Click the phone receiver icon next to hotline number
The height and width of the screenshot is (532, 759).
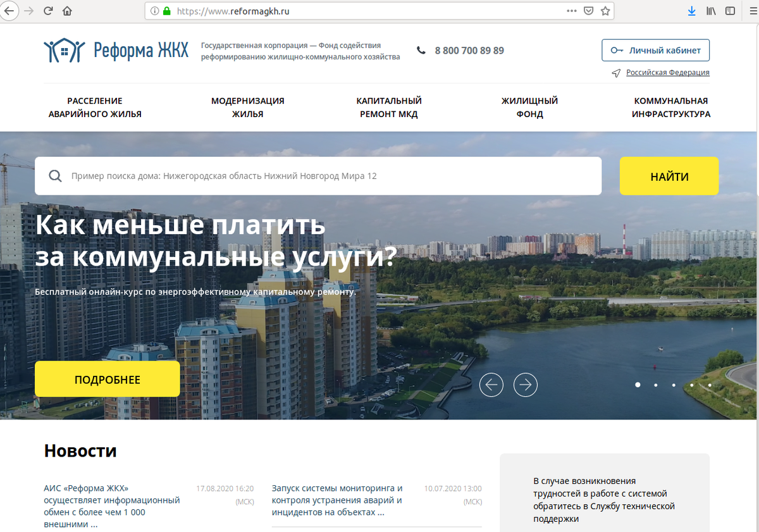tap(421, 50)
